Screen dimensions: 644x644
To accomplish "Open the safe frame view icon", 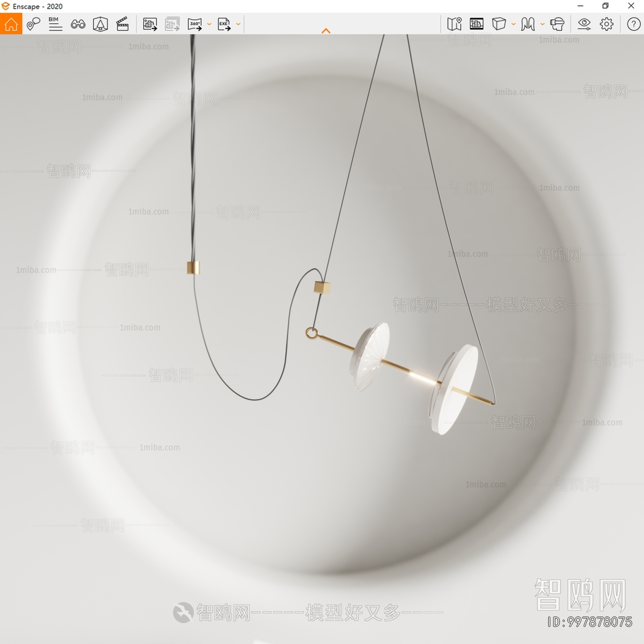I will tap(100, 24).
